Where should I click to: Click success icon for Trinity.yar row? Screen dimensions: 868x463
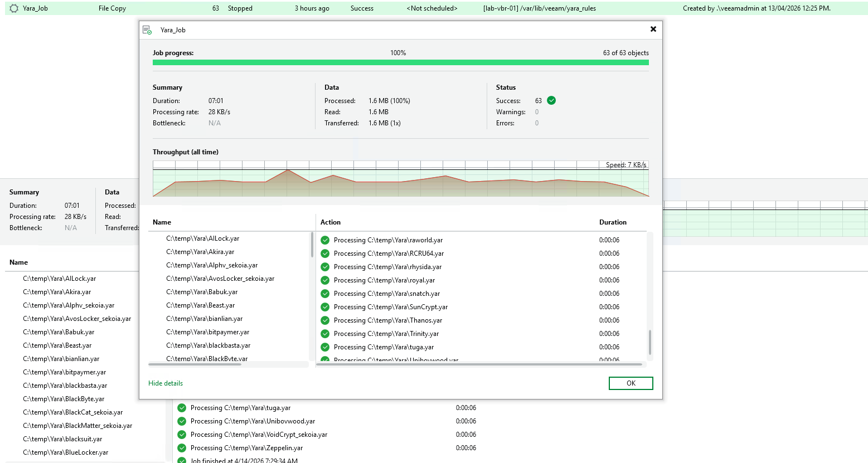pyautogui.click(x=325, y=334)
